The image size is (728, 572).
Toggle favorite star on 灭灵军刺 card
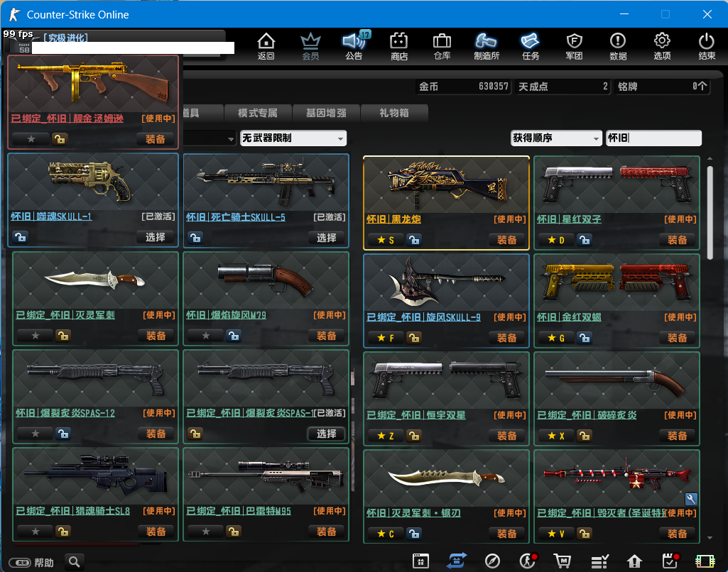click(x=36, y=336)
